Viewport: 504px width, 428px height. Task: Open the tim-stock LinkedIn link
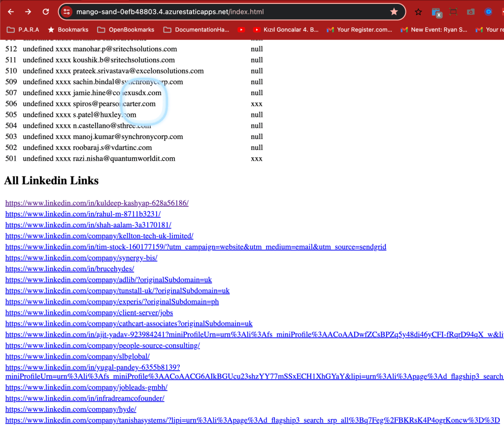click(196, 247)
